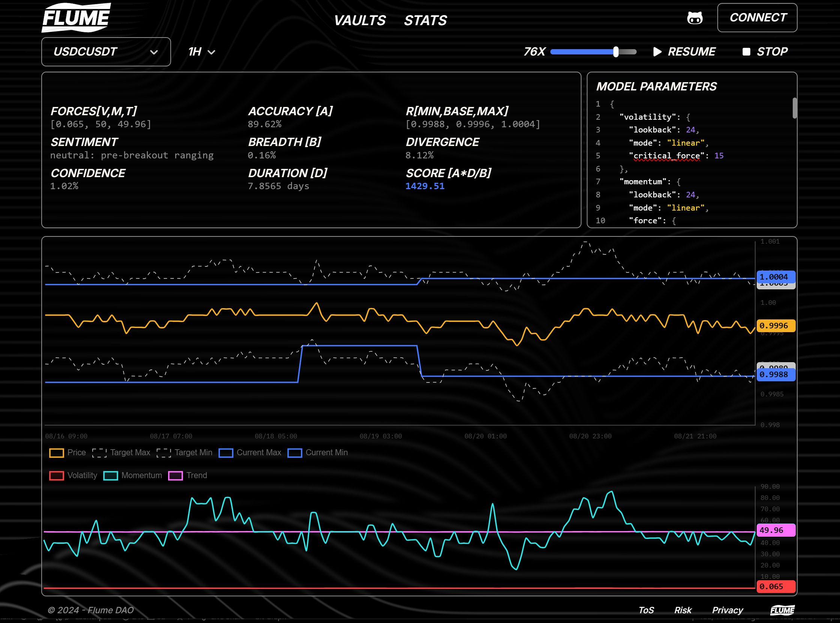
Task: Click the Flume logo in the footer
Action: tap(782, 610)
